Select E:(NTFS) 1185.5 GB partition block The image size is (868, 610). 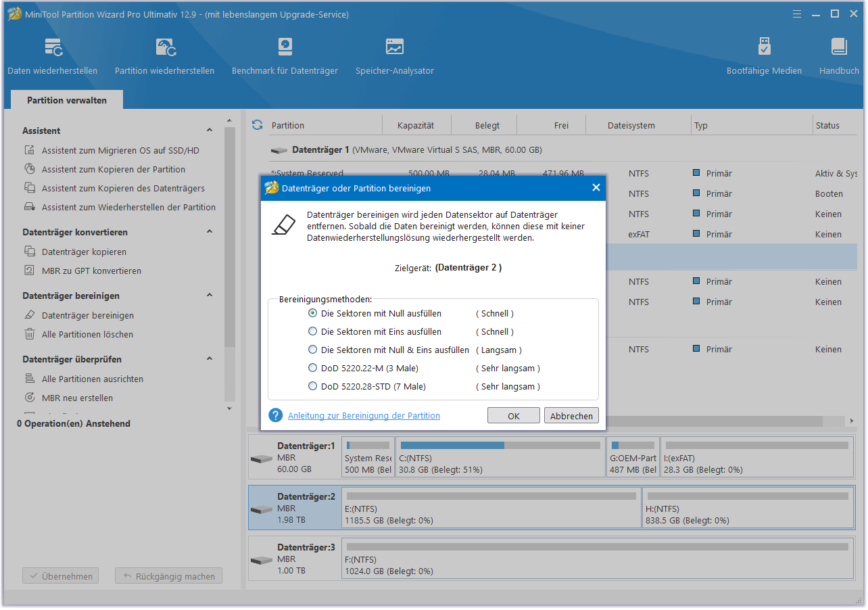point(491,509)
